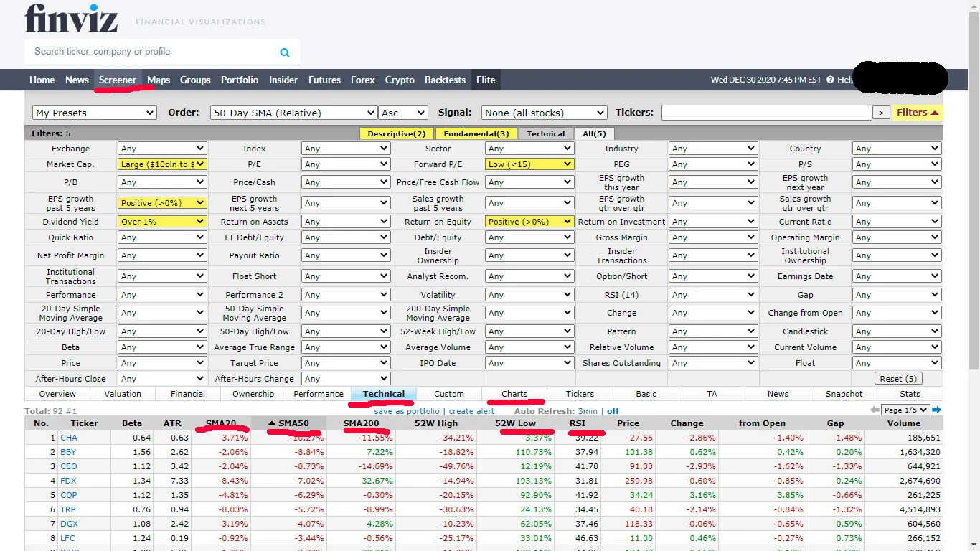Sort table by RSI column header
The height and width of the screenshot is (551, 980).
[578, 423]
